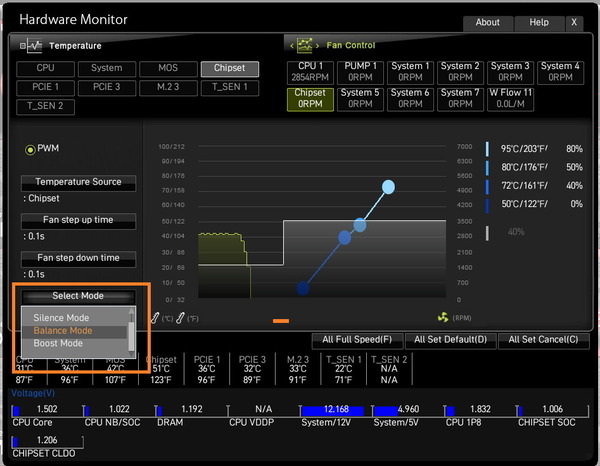Switch to the System 1 fan tab
Screen dimensions: 600x466
coord(410,72)
